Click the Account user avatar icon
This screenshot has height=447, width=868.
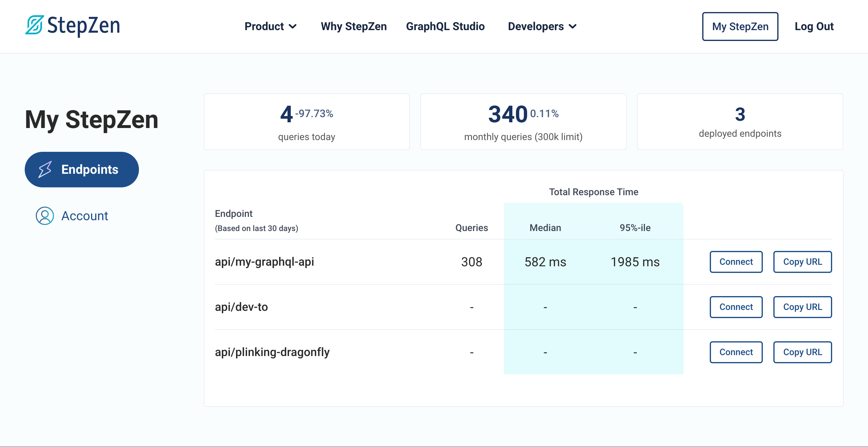coord(45,216)
